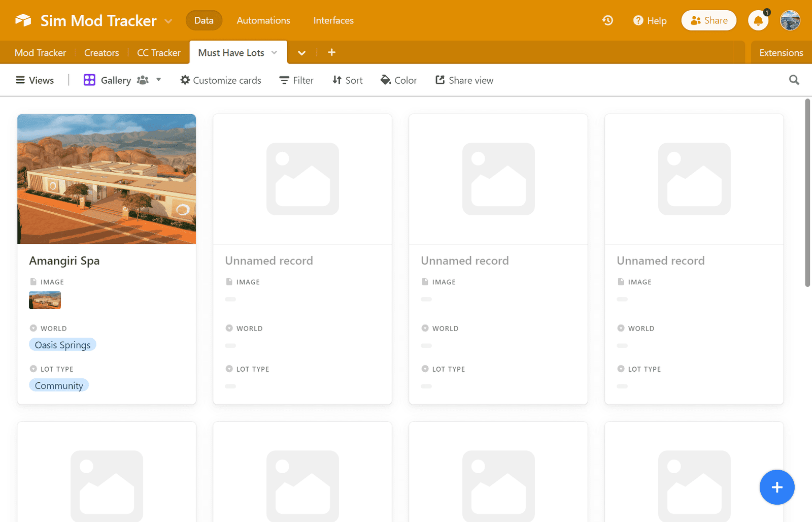Click the Airtable base logo icon
The height and width of the screenshot is (522, 812).
click(x=23, y=20)
